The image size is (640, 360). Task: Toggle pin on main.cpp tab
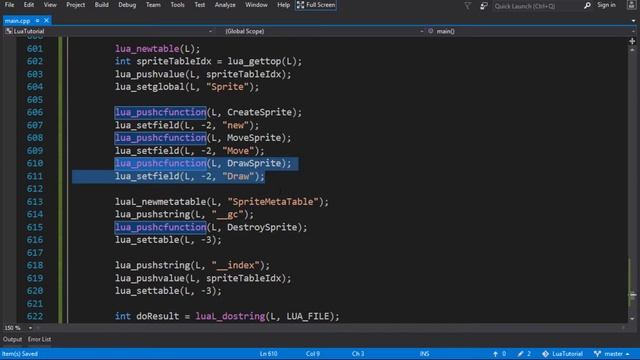pyautogui.click(x=38, y=20)
